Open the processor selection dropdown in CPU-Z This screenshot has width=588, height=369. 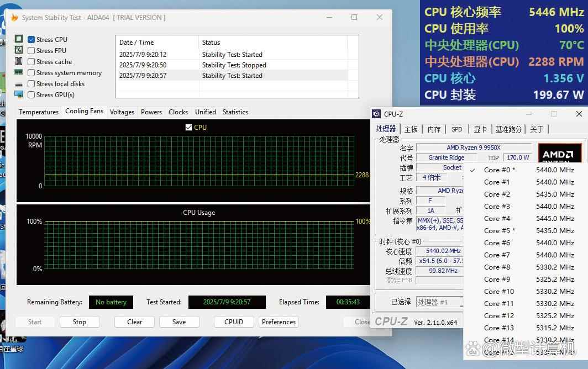(439, 302)
